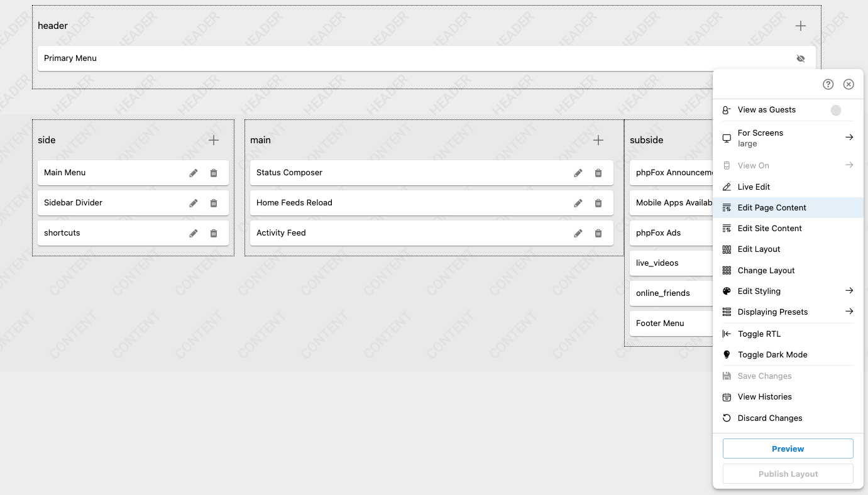Edit the Status Composer block
This screenshot has width=868, height=495.
pyautogui.click(x=578, y=172)
